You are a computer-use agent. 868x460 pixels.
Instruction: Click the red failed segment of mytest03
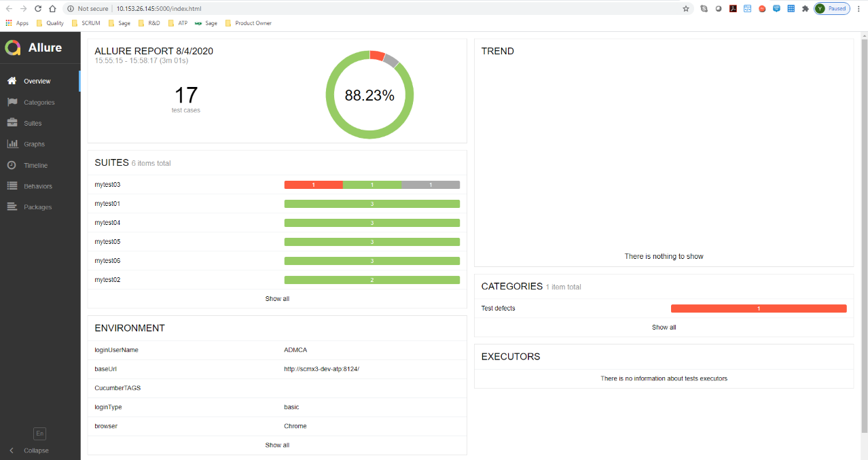coord(313,185)
